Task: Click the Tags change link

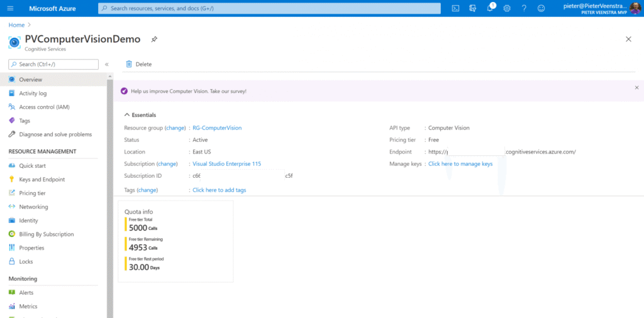Action: [147, 190]
